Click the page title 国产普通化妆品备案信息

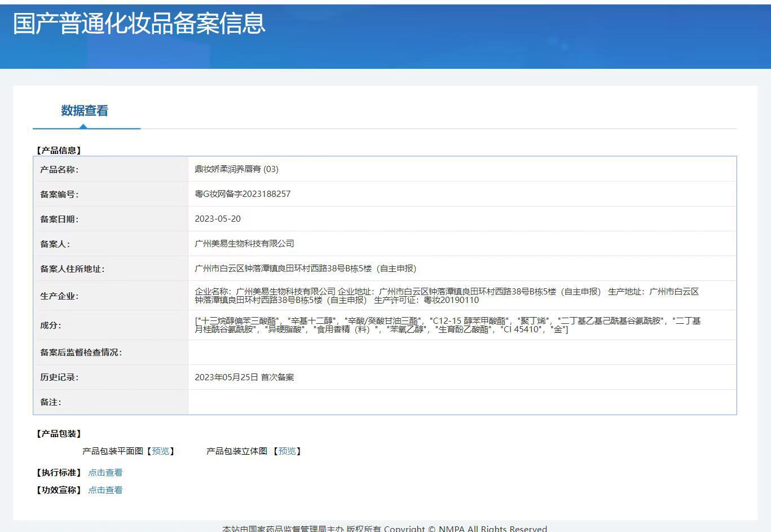pos(139,23)
